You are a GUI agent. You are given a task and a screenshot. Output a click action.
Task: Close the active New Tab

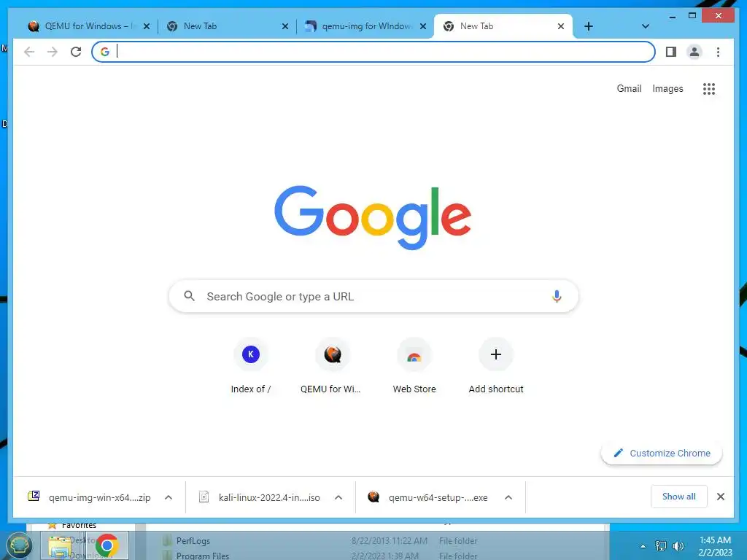point(561,27)
